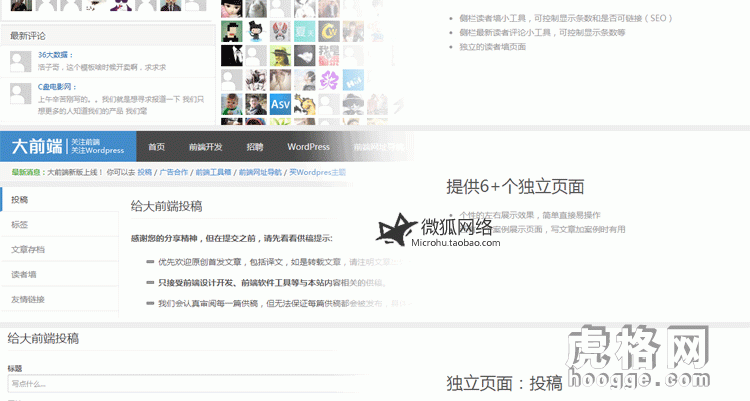The height and width of the screenshot is (401, 750).
Task: Open 读者墙 sidebar tab
Action: 24,274
